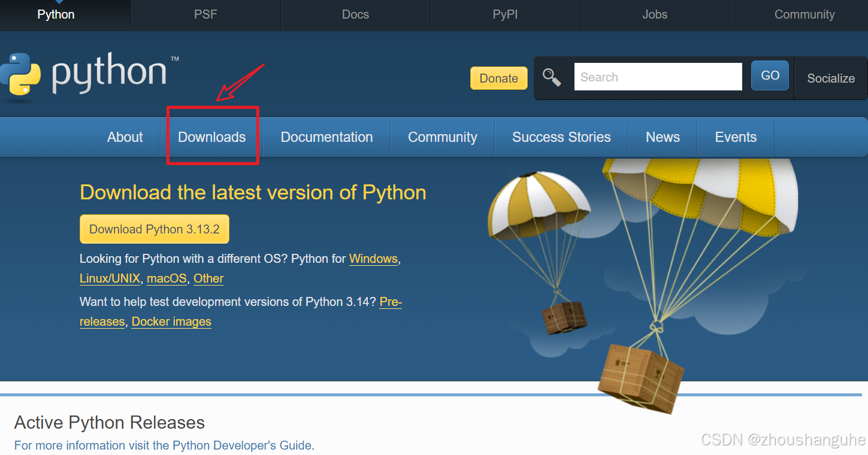Click Download Python 3.13.2 button
Screen dimensions: 868x455
click(155, 229)
